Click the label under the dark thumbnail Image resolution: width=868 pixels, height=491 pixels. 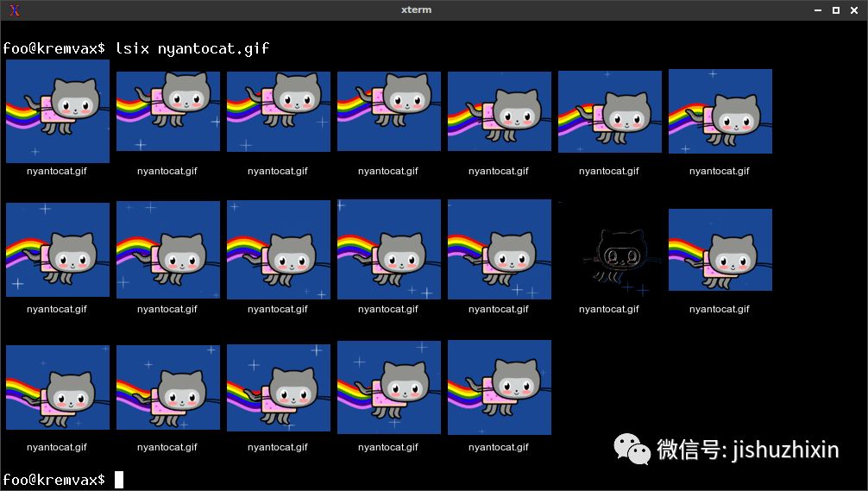point(609,309)
